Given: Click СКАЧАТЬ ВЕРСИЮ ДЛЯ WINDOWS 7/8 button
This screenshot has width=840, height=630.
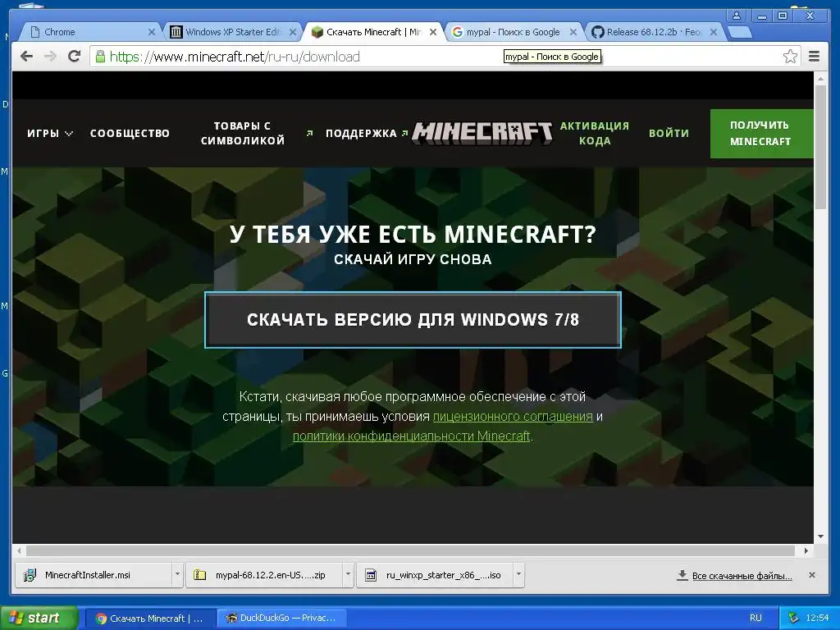Looking at the screenshot, I should coord(413,320).
